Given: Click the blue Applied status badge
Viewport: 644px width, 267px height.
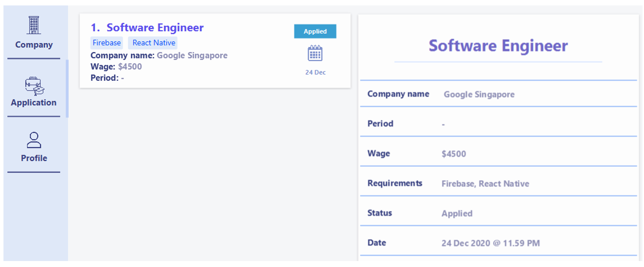Looking at the screenshot, I should [315, 31].
